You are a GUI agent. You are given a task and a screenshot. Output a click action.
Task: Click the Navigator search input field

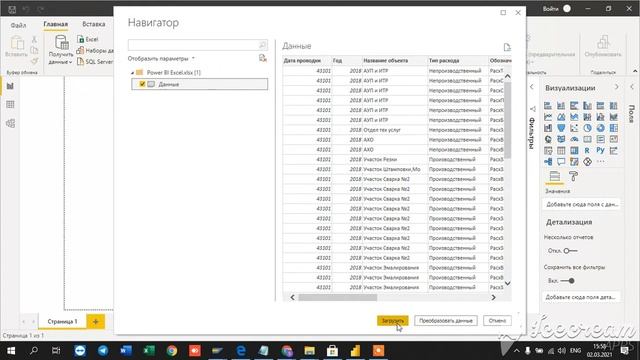[x=198, y=45]
